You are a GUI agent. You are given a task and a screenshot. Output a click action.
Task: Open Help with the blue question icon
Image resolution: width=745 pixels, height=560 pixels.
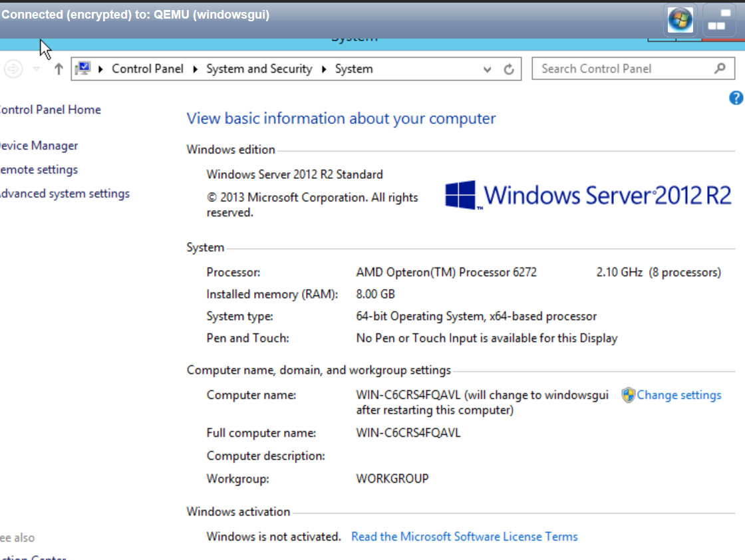point(736,98)
